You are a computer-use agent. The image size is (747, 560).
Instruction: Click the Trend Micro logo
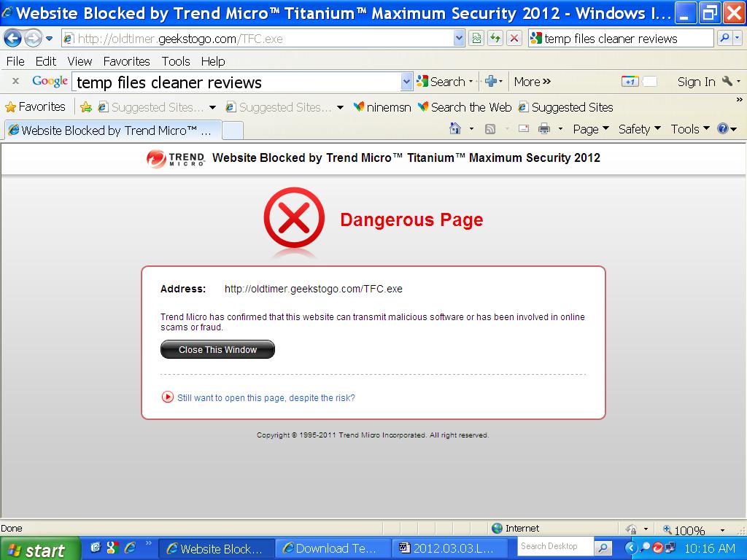coord(176,158)
